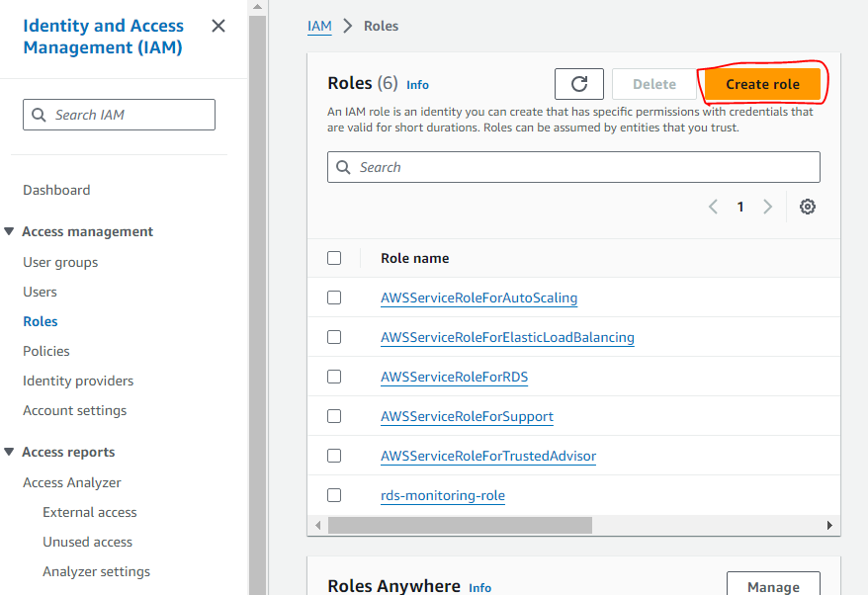The height and width of the screenshot is (595, 868).
Task: Go to previous page of roles
Action: pyautogui.click(x=713, y=207)
